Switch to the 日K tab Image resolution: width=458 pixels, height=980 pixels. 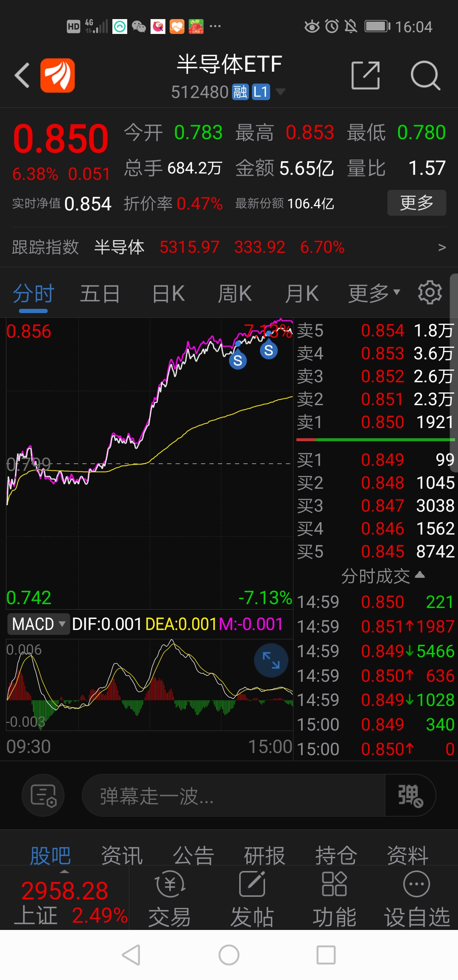click(x=168, y=294)
